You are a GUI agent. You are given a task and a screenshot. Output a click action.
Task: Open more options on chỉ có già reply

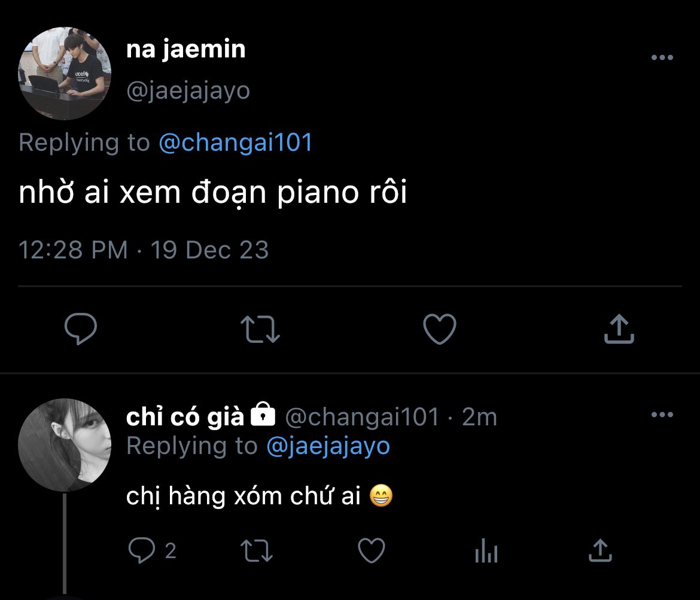(662, 415)
